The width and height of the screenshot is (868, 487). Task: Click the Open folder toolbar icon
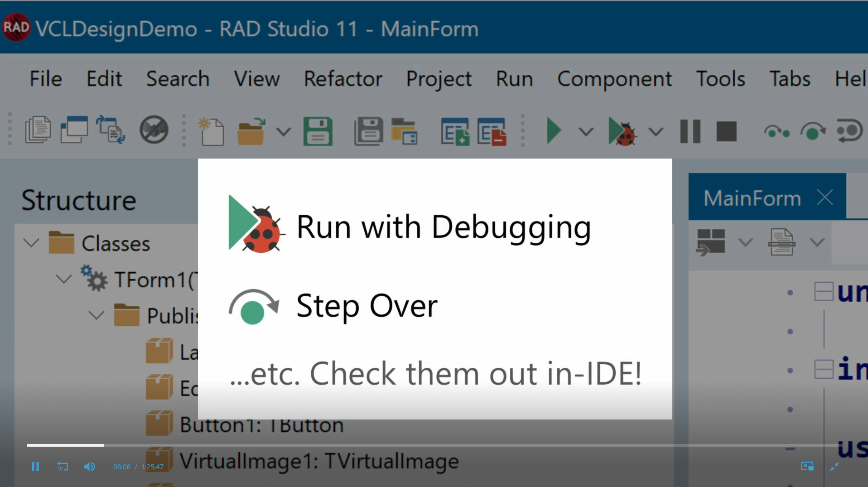(252, 131)
